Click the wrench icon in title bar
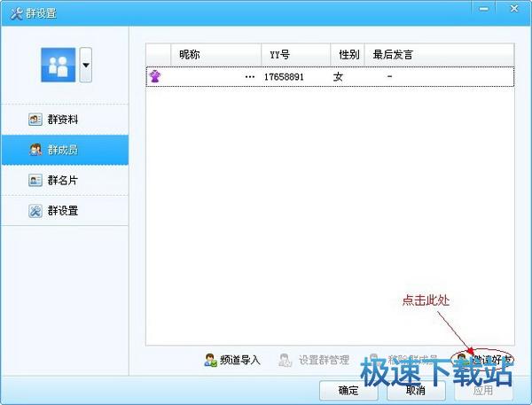Screen dimensions: 532x405 click(x=16, y=13)
